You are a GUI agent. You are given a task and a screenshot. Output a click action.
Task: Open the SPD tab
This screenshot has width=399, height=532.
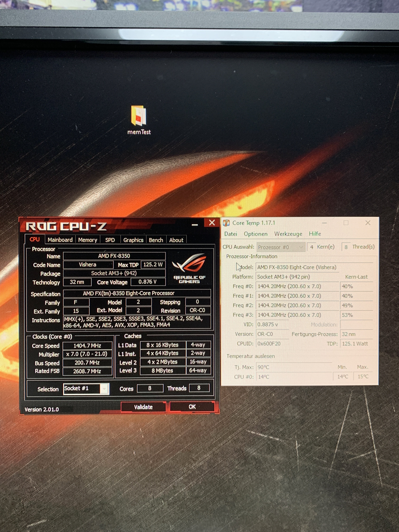[x=110, y=240]
